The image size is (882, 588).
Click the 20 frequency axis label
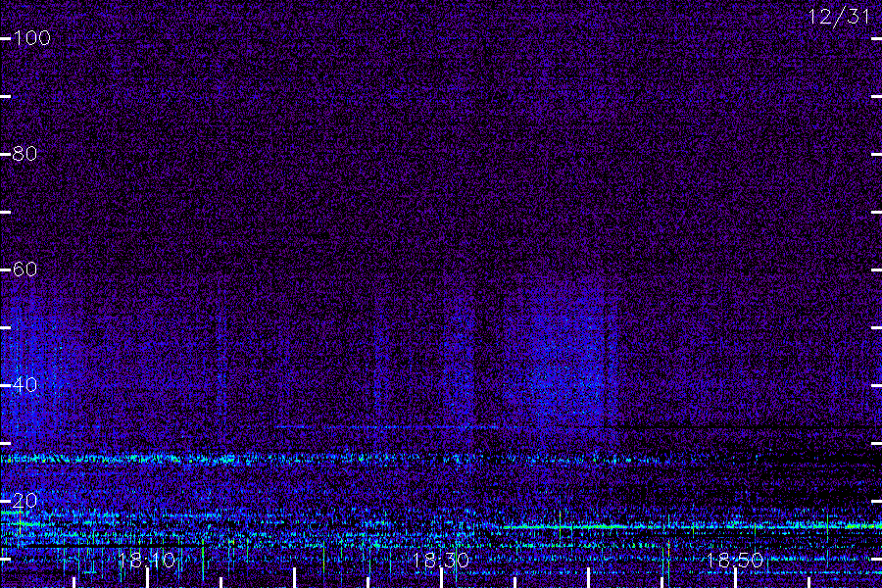click(x=25, y=500)
